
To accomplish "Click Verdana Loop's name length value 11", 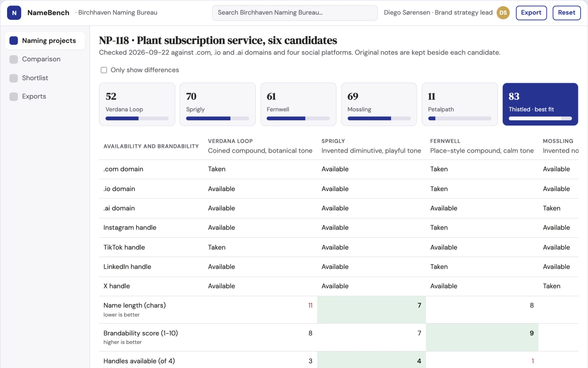I will point(310,305).
